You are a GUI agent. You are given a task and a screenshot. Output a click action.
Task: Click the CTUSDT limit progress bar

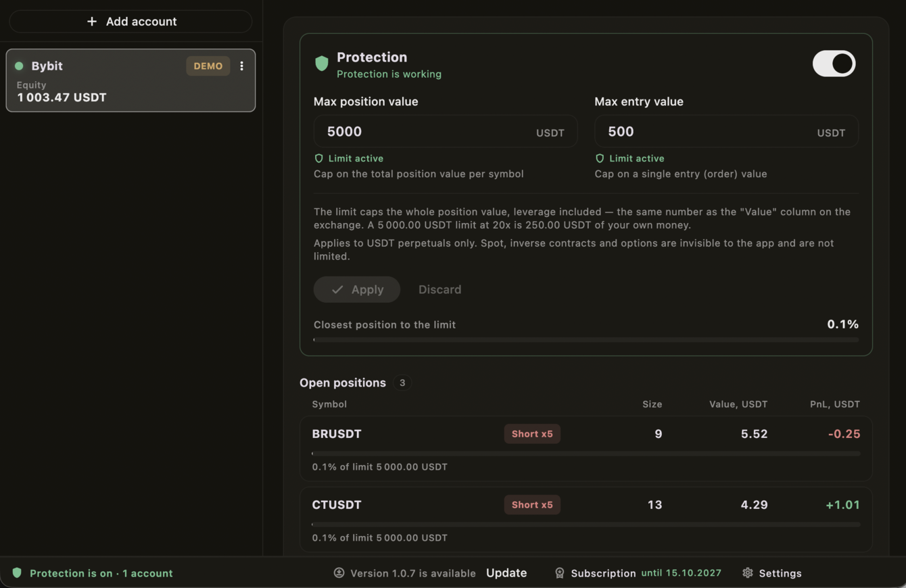tap(586, 524)
